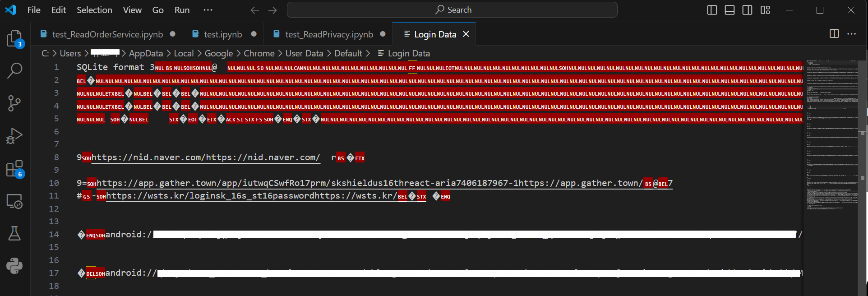Open editor More Actions ellipsis
The image size is (868, 296).
(x=852, y=34)
